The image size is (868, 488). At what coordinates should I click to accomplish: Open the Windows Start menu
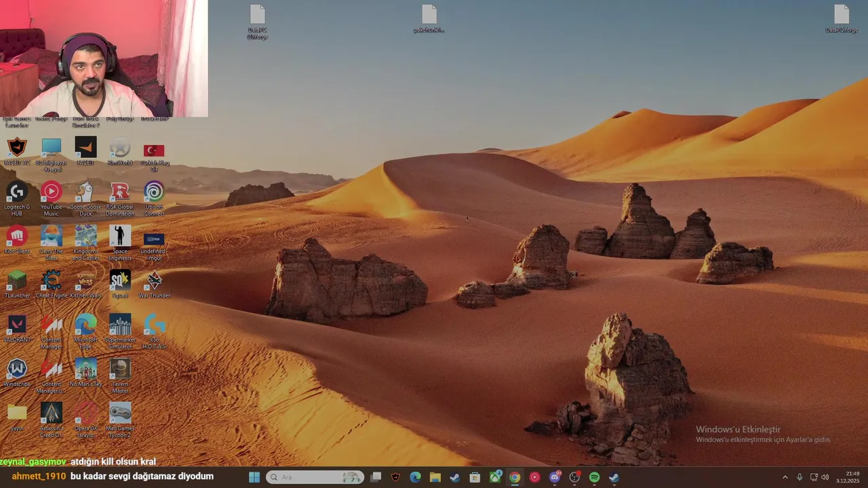coord(254,477)
